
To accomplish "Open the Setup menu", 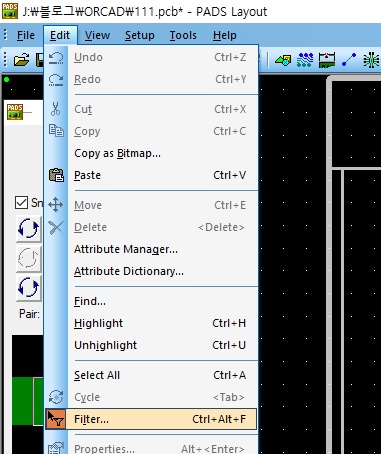I will pyautogui.click(x=140, y=35).
